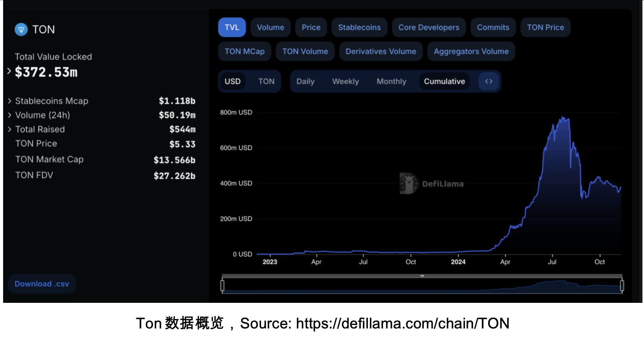The image size is (644, 337).
Task: Click the $27.262b FDV value
Action: click(174, 176)
